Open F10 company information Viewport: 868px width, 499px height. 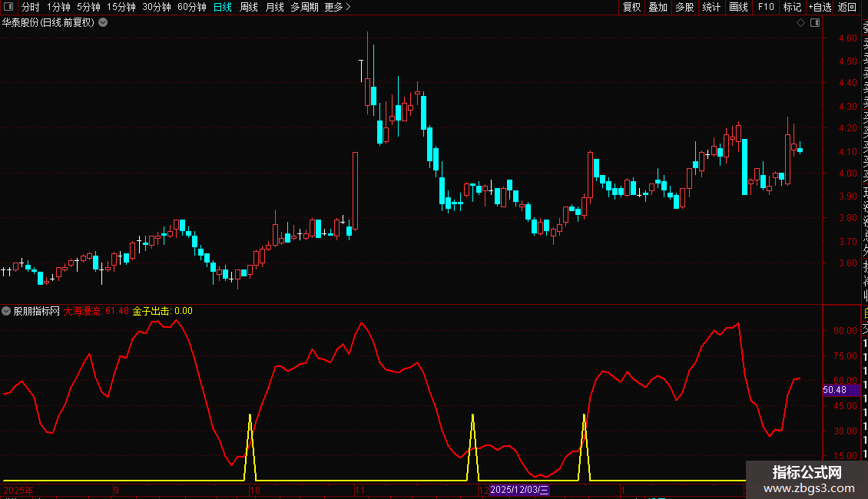pos(766,7)
